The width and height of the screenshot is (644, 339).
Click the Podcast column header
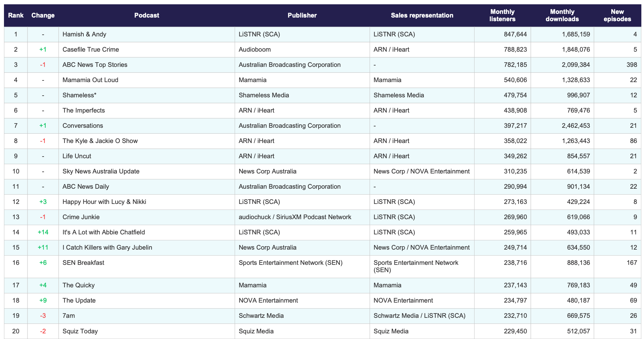(147, 16)
